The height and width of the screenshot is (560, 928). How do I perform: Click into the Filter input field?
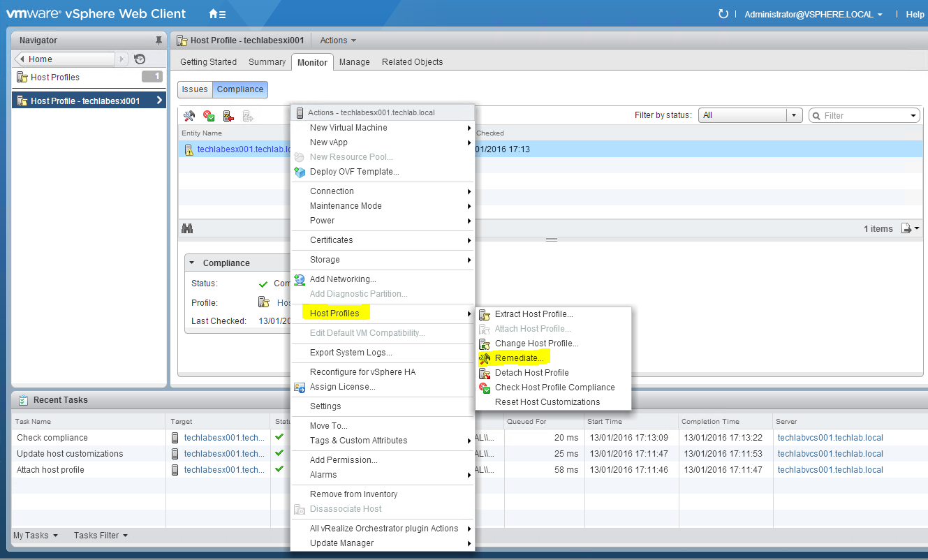(864, 116)
